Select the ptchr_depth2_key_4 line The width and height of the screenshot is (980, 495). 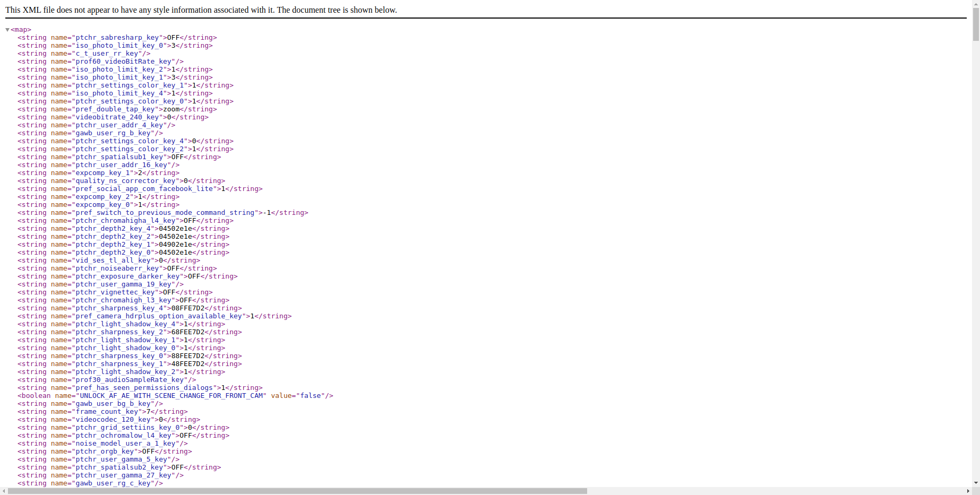click(124, 229)
